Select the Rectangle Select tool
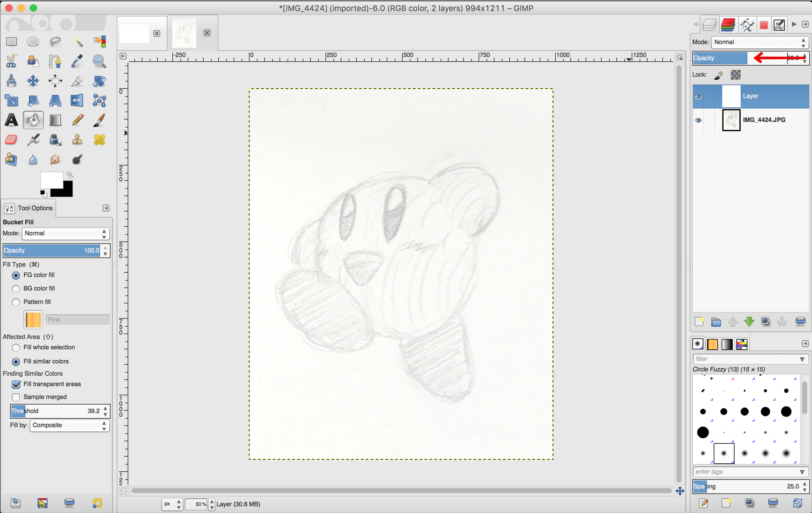This screenshot has width=812, height=513. coord(11,41)
